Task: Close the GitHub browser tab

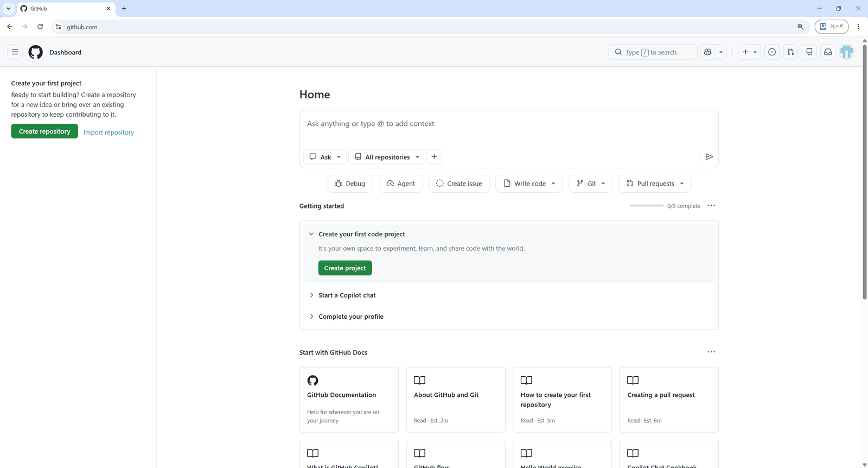Action: [x=108, y=9]
